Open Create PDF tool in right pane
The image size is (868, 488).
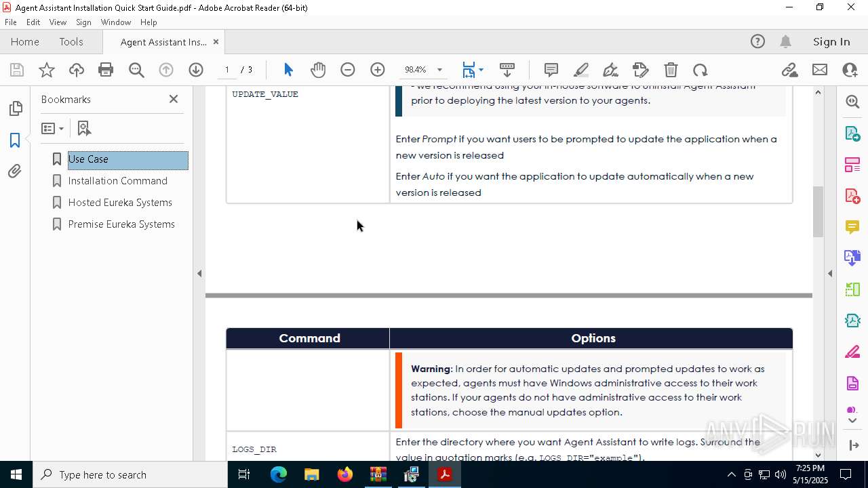[x=852, y=196]
